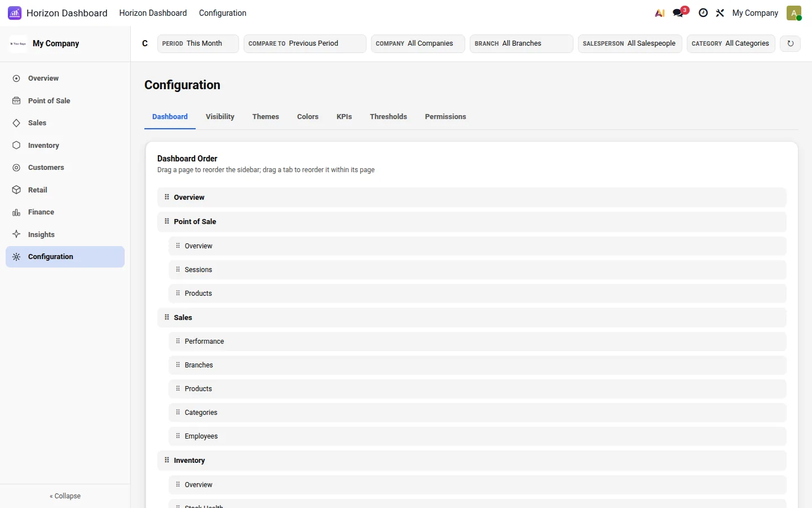Click the Horizon Dashboard app logo icon
This screenshot has height=508, width=812.
point(15,13)
